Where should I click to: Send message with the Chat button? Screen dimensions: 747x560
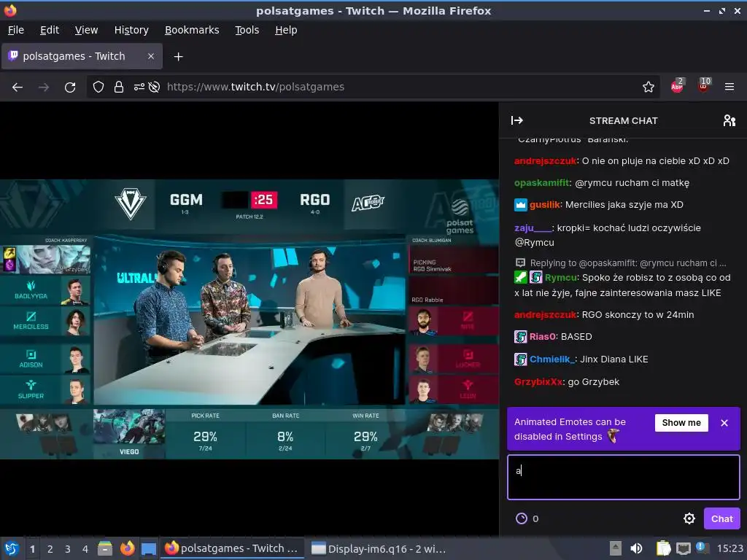pos(721,518)
